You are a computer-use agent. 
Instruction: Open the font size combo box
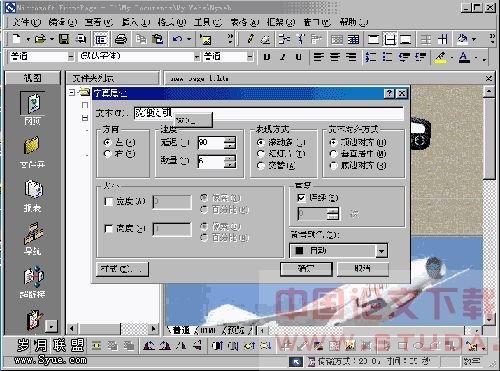228,56
